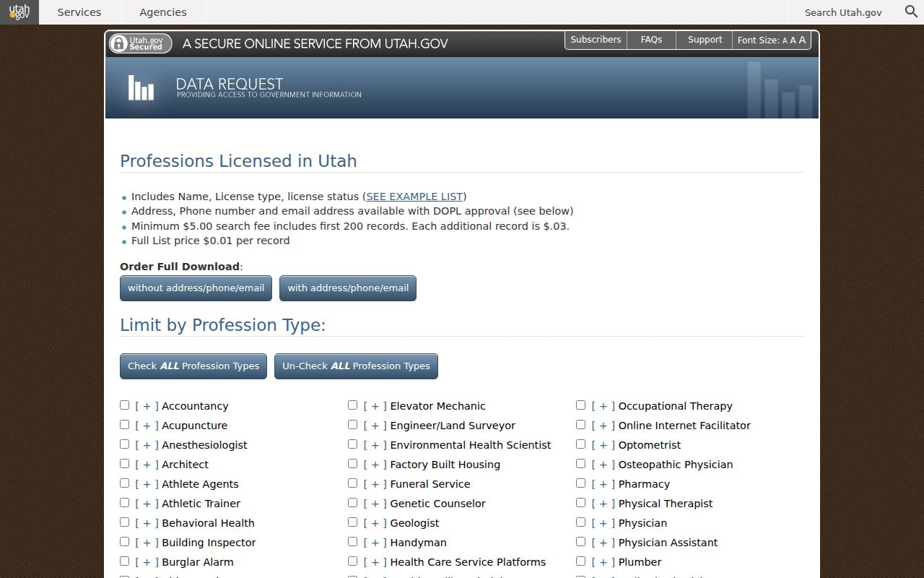
Task: Open the SEE EXAMPLE LIST link
Action: [x=414, y=197]
